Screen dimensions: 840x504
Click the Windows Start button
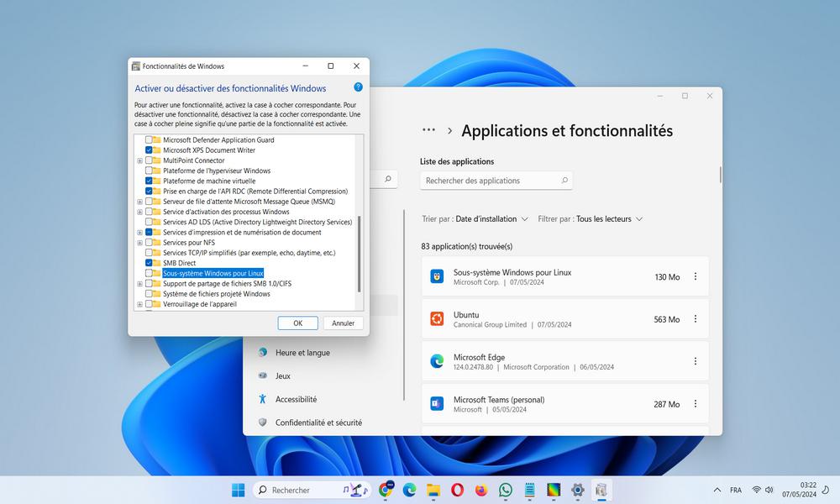pos(239,490)
